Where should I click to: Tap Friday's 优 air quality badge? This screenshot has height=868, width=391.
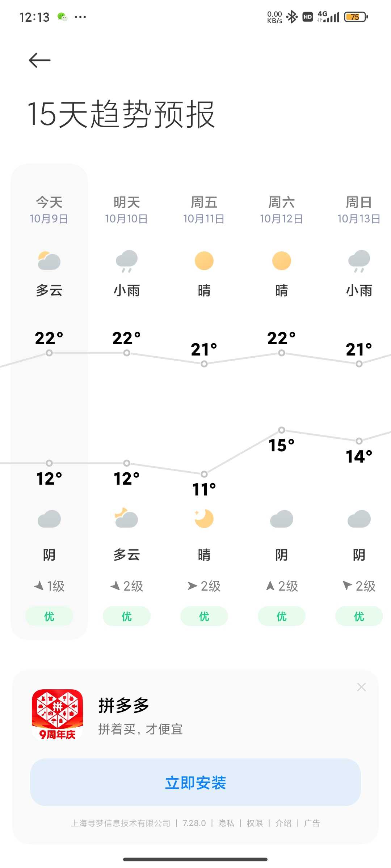pyautogui.click(x=204, y=616)
